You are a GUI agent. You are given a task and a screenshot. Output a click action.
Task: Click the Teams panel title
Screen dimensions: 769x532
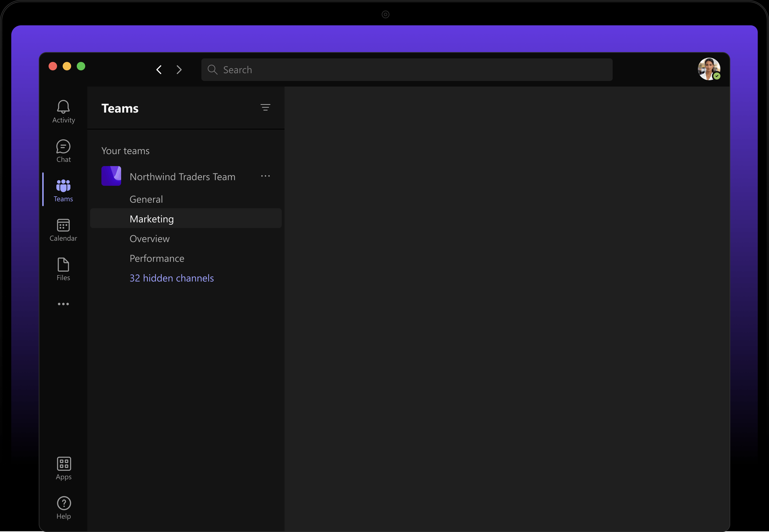coord(120,108)
